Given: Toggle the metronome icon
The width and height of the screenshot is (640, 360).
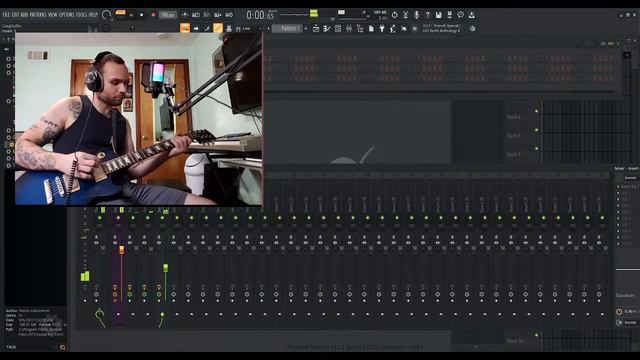Looking at the screenshot, I should click(x=185, y=15).
